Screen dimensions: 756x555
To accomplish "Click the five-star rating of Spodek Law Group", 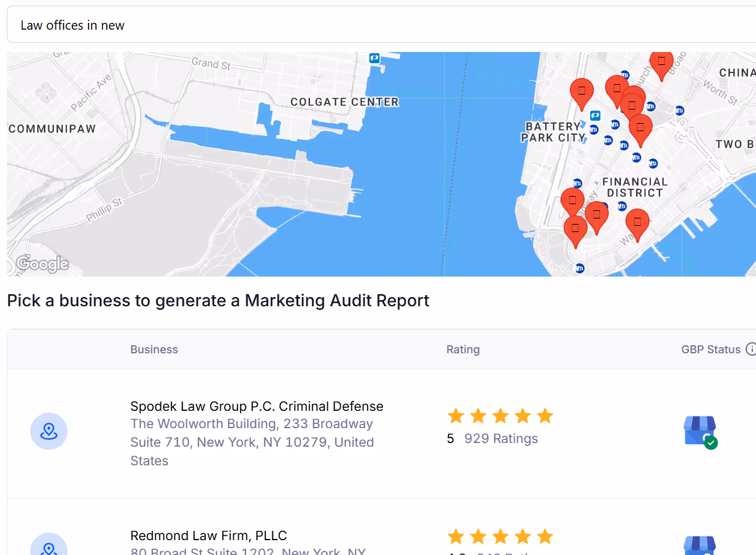I will click(500, 416).
